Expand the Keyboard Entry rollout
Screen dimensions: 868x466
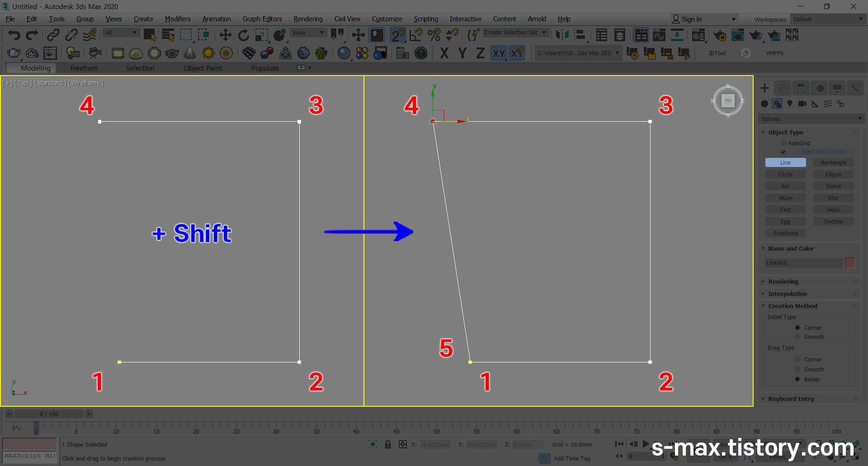(809, 399)
